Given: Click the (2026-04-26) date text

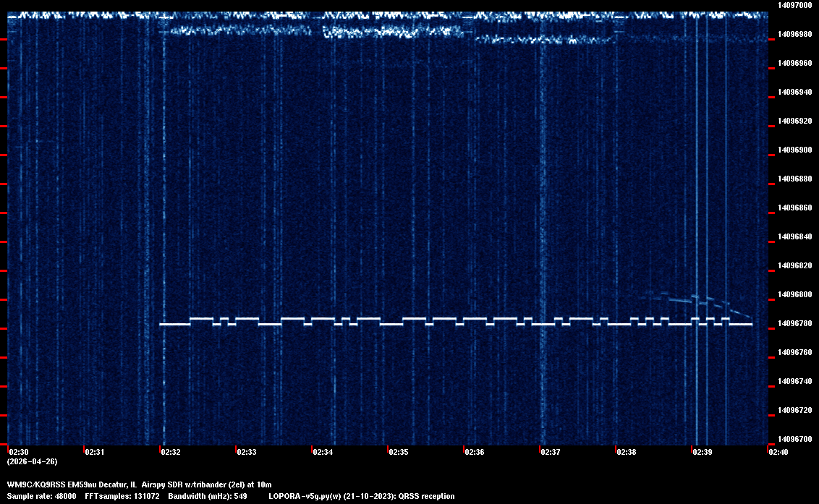Looking at the screenshot, I should (33, 461).
